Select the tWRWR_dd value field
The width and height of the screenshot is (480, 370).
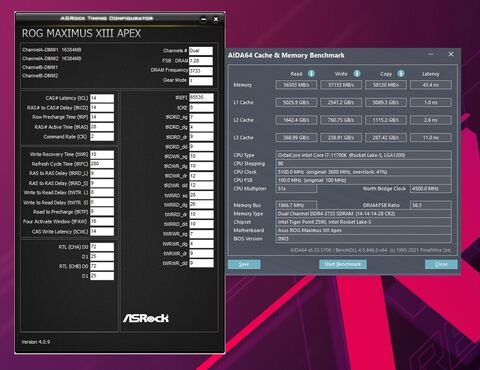point(201,263)
